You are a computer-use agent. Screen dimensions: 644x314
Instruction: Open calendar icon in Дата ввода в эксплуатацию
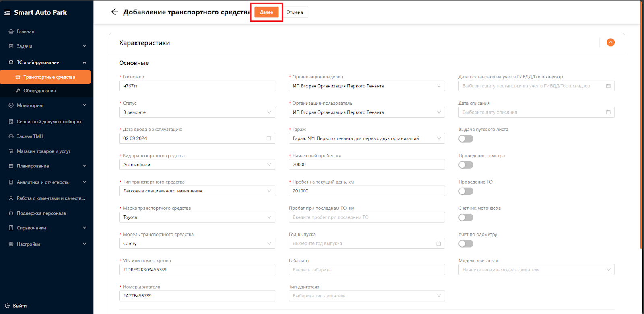pos(269,138)
